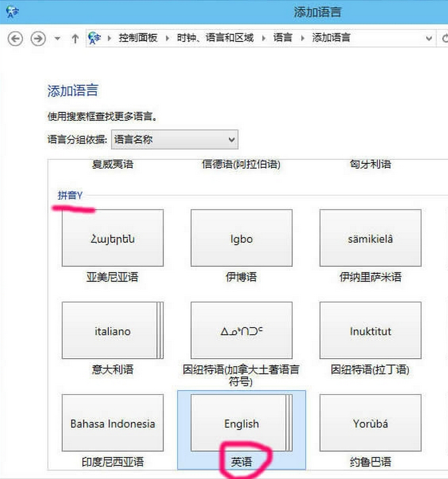Select the Igbo language tile

click(x=241, y=238)
